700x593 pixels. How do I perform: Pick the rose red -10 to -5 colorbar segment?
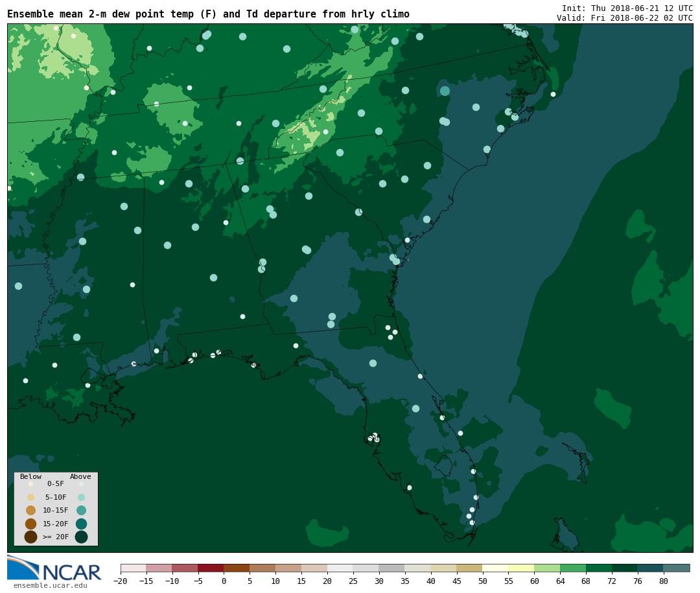point(185,568)
